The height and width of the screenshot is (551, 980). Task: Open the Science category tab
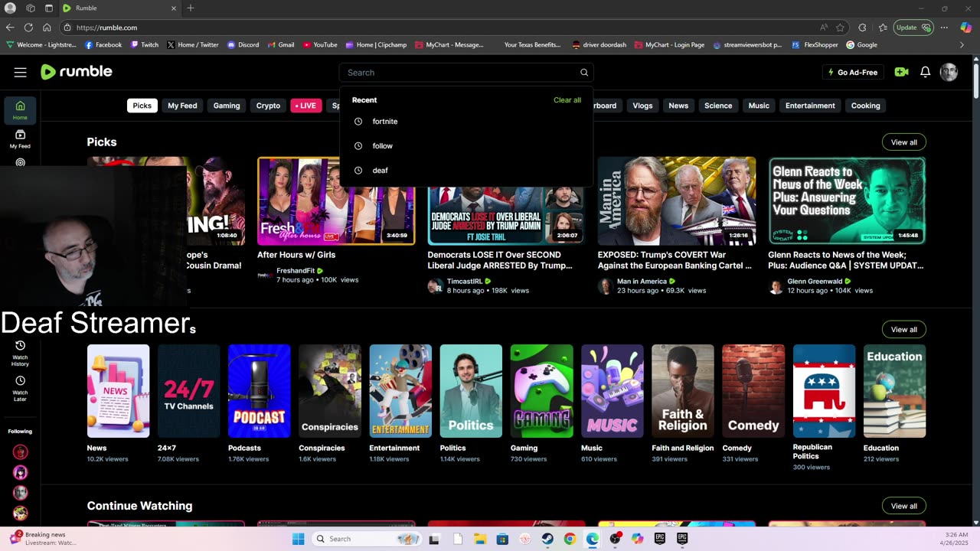(718, 106)
